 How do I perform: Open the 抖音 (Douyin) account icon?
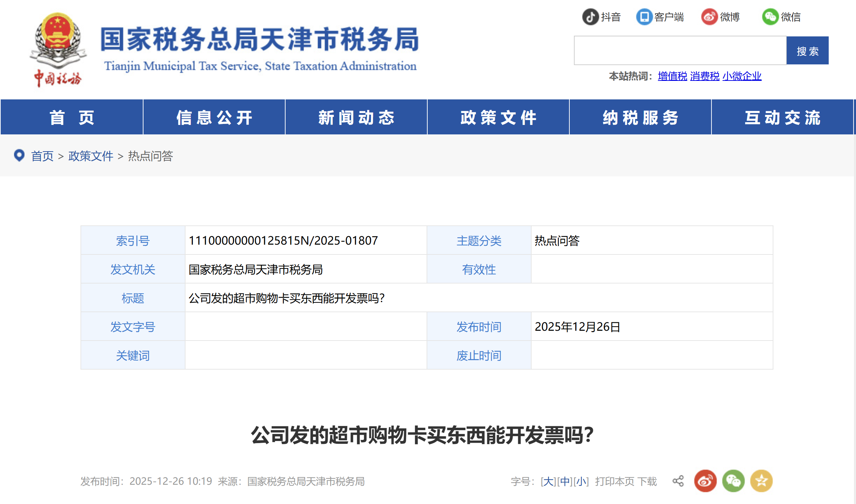[x=590, y=16]
